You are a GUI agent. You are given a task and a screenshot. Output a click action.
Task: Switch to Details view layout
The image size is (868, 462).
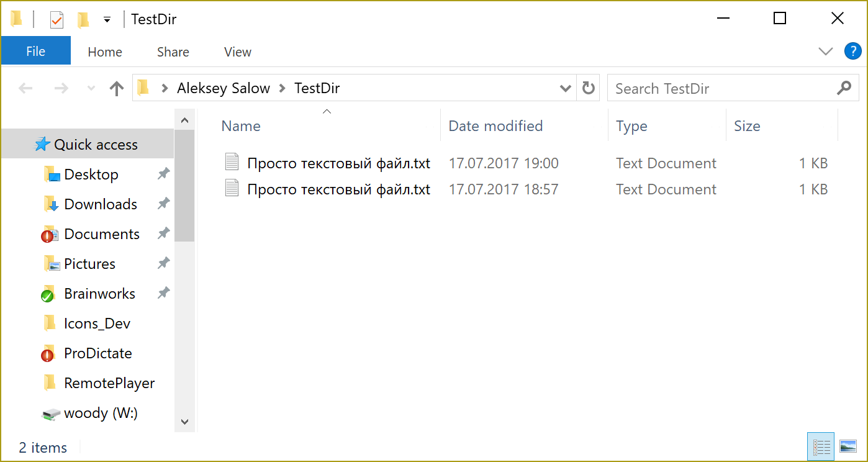click(821, 446)
